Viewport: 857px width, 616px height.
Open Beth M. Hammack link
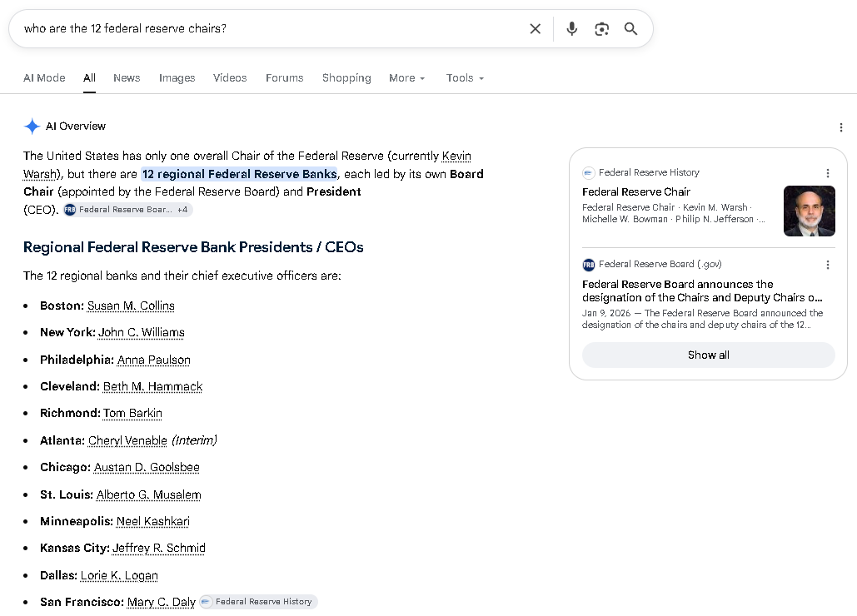point(153,386)
